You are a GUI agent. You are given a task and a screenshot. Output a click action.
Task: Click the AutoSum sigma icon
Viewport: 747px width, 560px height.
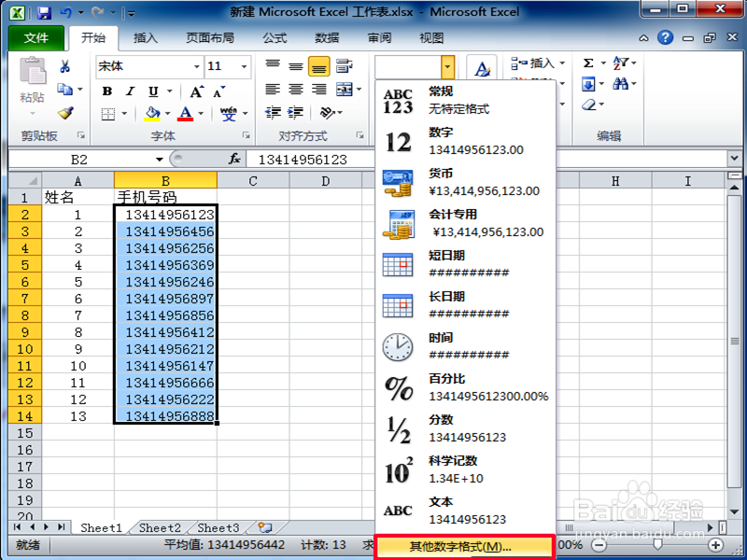589,63
